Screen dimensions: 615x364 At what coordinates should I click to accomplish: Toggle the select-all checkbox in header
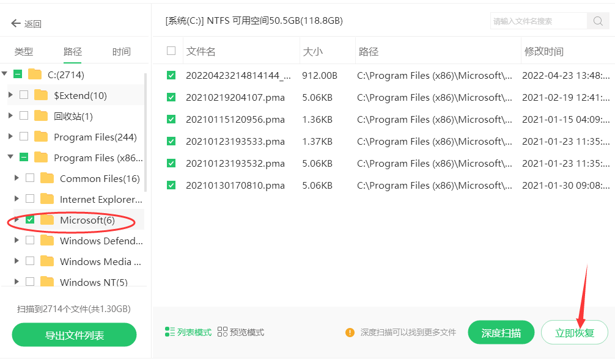pyautogui.click(x=171, y=51)
